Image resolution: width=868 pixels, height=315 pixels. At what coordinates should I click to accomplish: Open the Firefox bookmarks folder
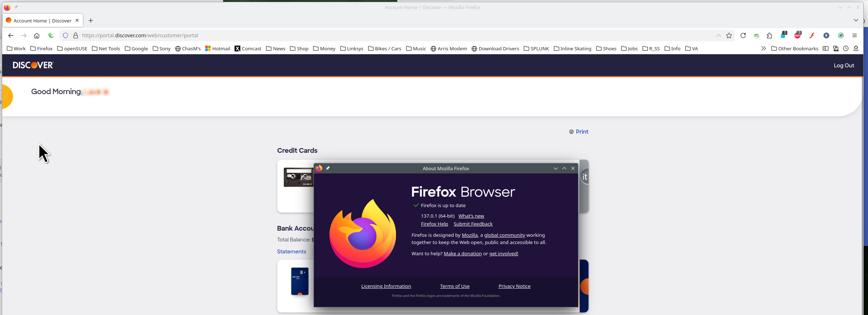point(42,49)
